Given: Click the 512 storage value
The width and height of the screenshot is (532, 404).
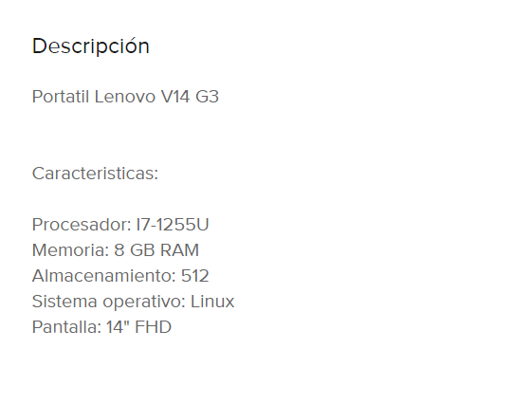Looking at the screenshot, I should pyautogui.click(x=194, y=276).
